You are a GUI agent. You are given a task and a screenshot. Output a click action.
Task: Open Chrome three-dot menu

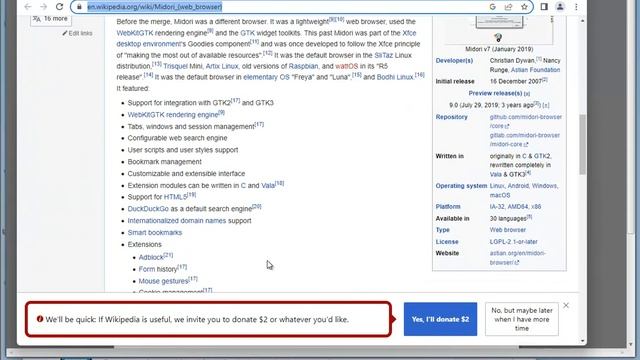pyautogui.click(x=576, y=7)
